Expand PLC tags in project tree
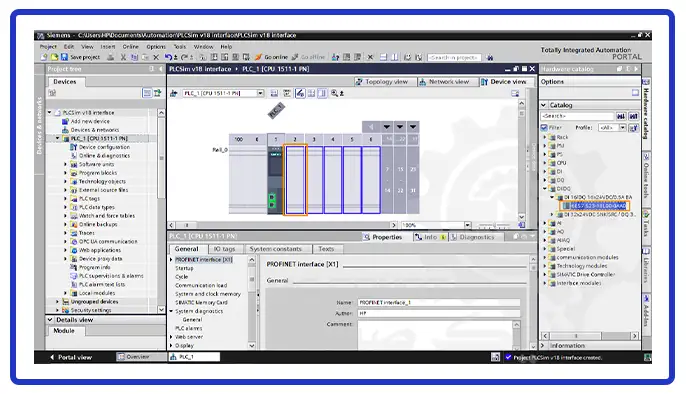 [66, 199]
